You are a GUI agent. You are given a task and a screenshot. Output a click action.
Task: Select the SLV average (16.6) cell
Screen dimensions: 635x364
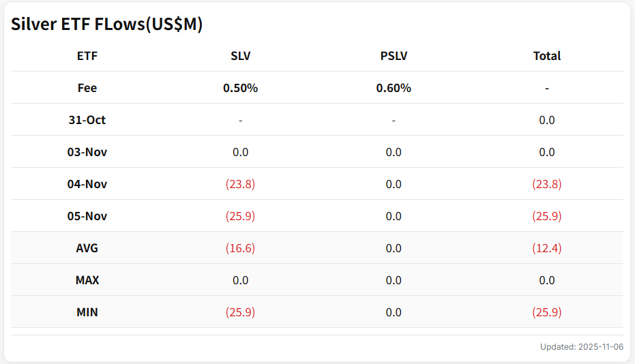[x=240, y=248]
